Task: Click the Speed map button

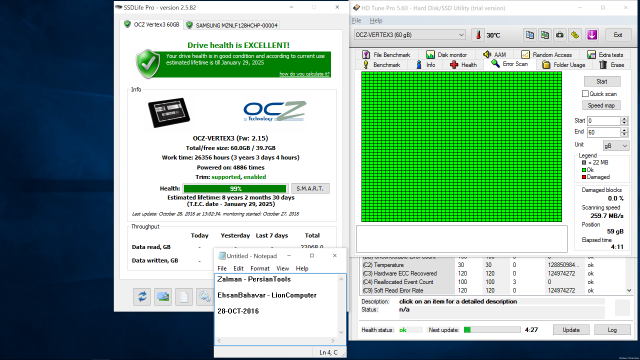Action: (x=601, y=105)
